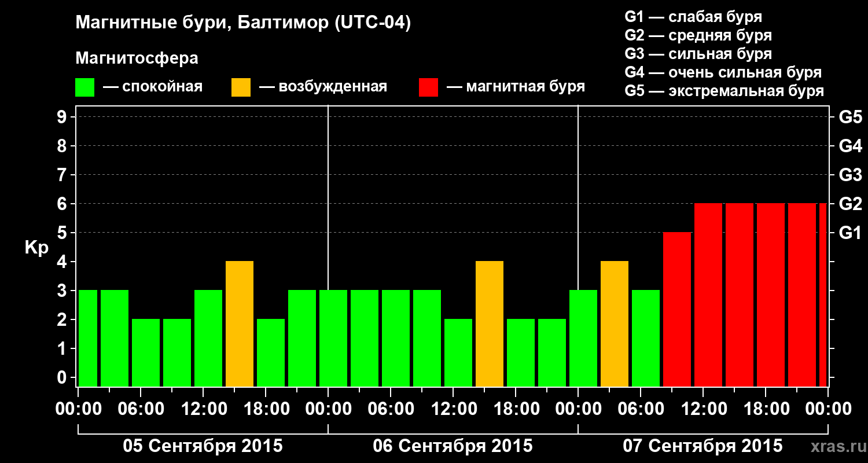Click the '05 Сентября 2015' date label
The height and width of the screenshot is (463, 868).
pos(203,446)
